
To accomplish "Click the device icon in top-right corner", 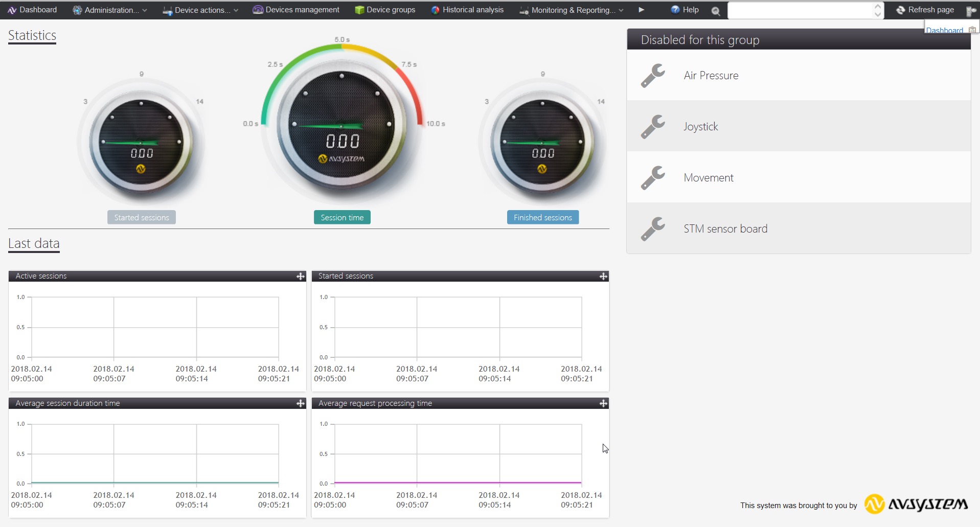I will pos(971,11).
